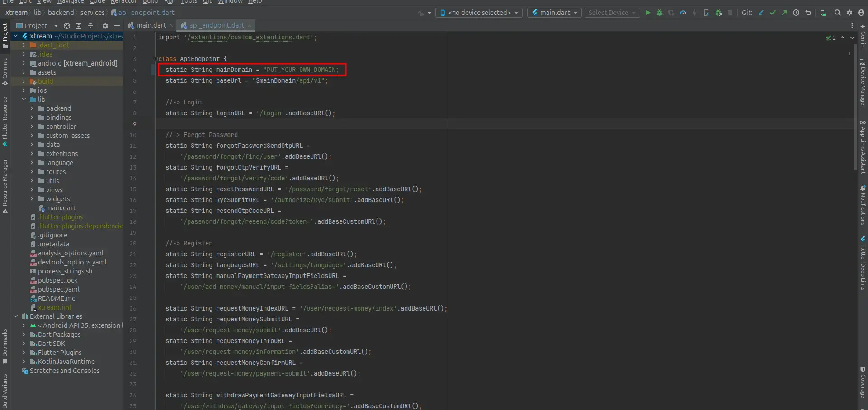Image resolution: width=868 pixels, height=410 pixels.
Task: Open the account profile avatar icon
Action: (x=861, y=13)
